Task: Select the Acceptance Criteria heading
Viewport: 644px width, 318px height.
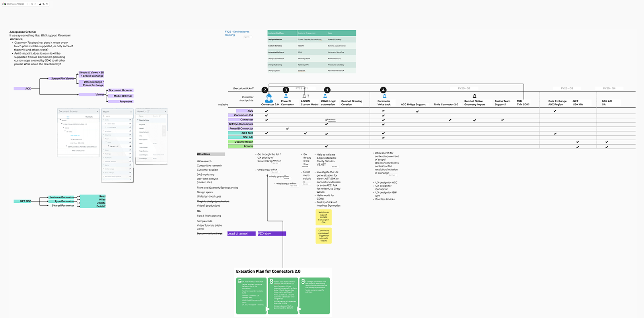Action: coord(23,32)
